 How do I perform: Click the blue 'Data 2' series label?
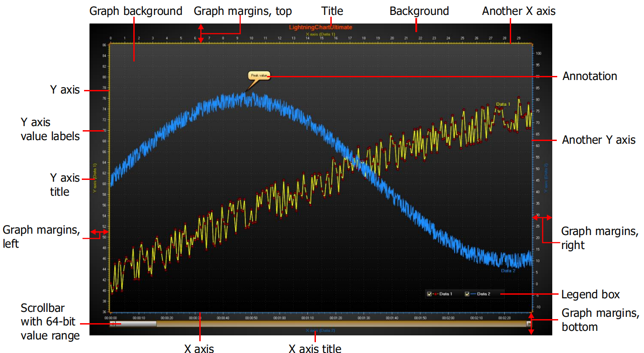coord(508,271)
